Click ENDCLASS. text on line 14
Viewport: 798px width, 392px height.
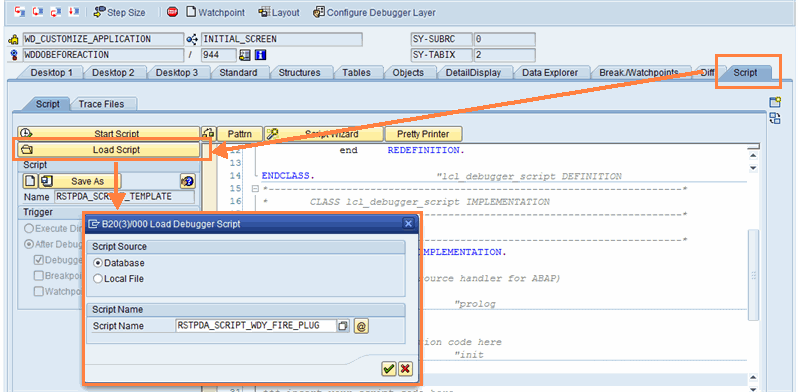[288, 176]
